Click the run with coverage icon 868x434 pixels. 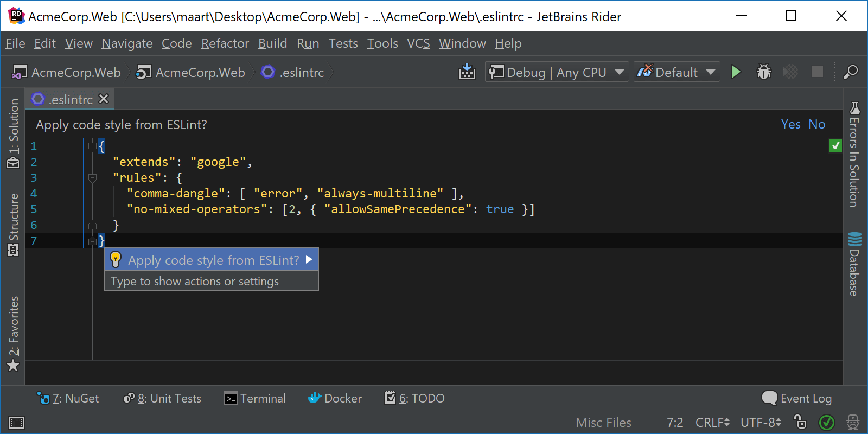790,72
